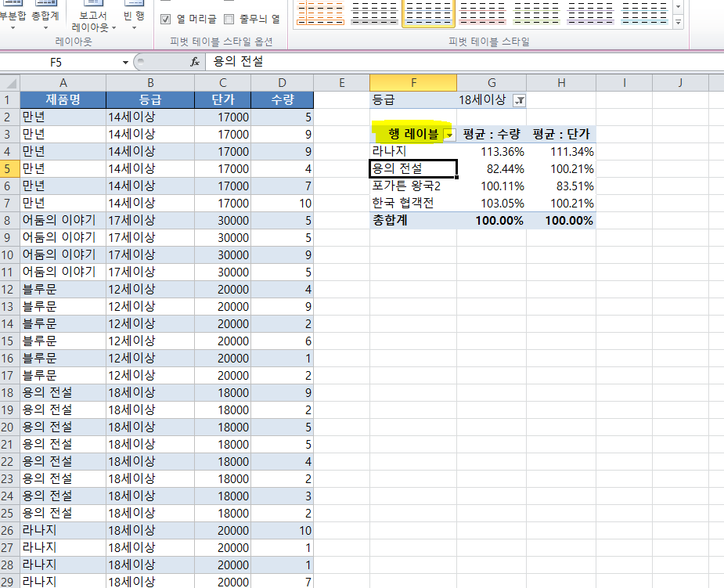724x588 pixels.
Task: Open the 등급 filter dropdown showing 18세이상
Action: click(x=520, y=100)
